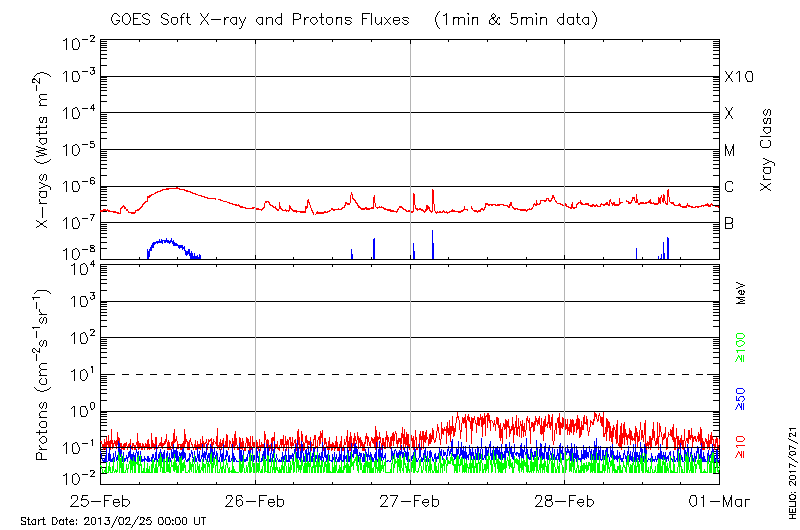Click the 28-Feb date tick label
The height and width of the screenshot is (530, 800).
[565, 500]
